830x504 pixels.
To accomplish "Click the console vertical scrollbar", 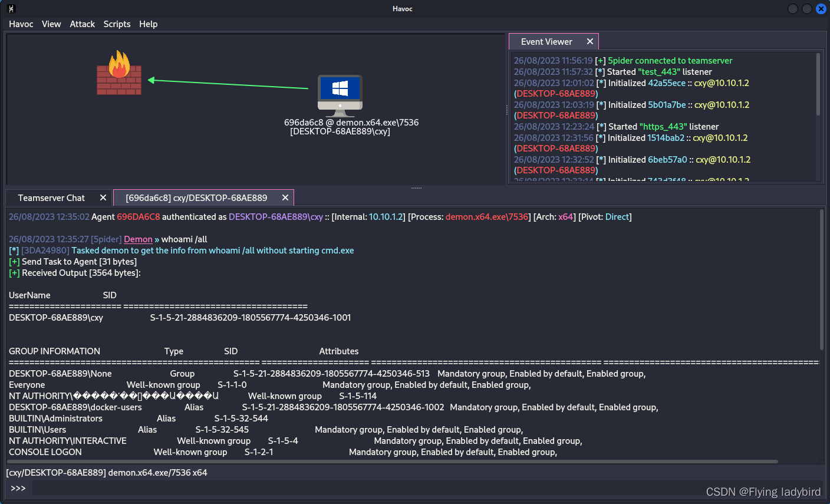I will (x=822, y=279).
